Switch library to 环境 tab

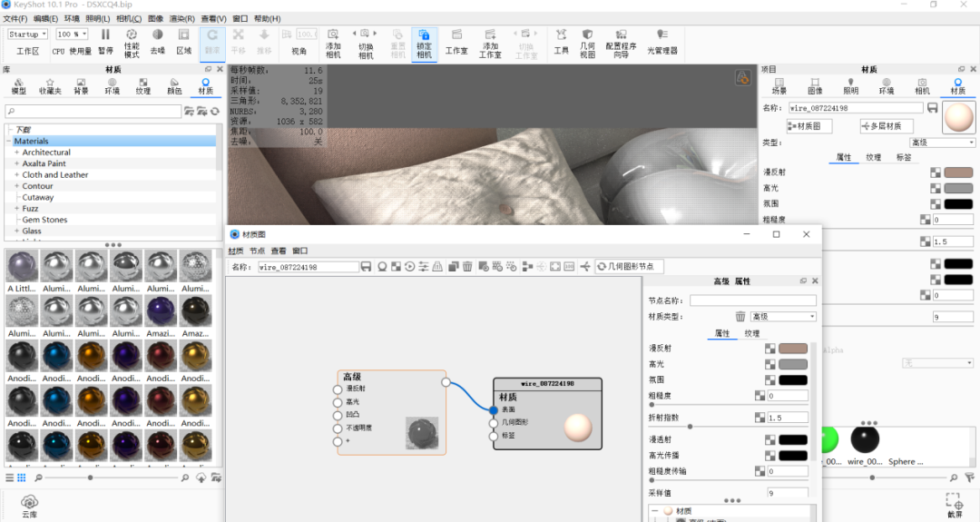pos(112,85)
